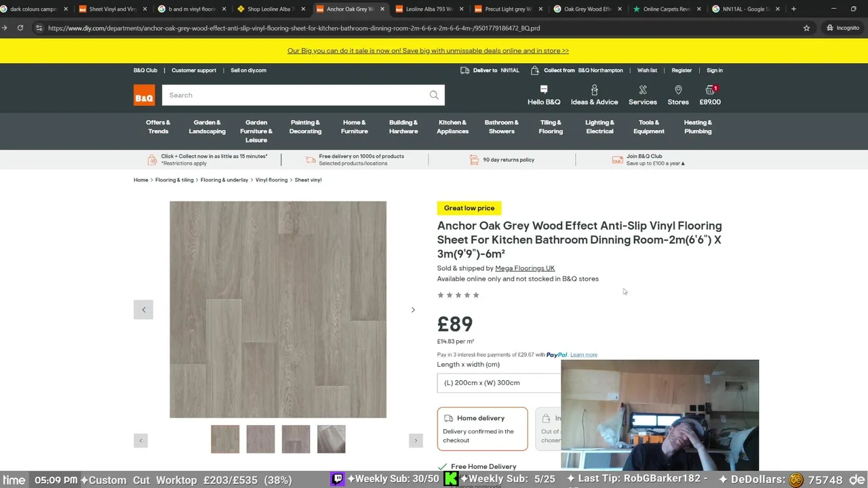Click the main flooring product image

tap(278, 310)
